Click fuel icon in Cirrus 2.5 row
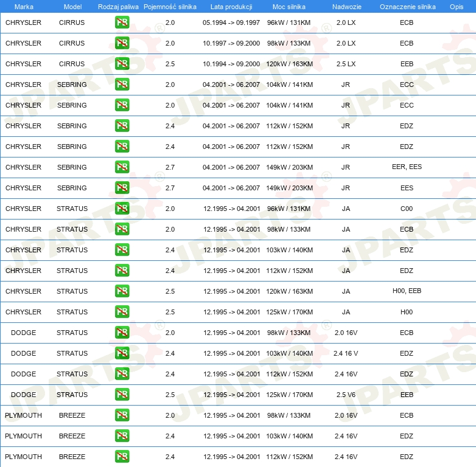 [x=122, y=64]
